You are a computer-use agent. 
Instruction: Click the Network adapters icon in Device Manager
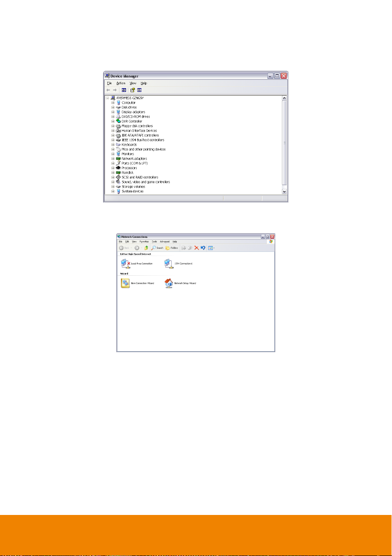point(119,159)
